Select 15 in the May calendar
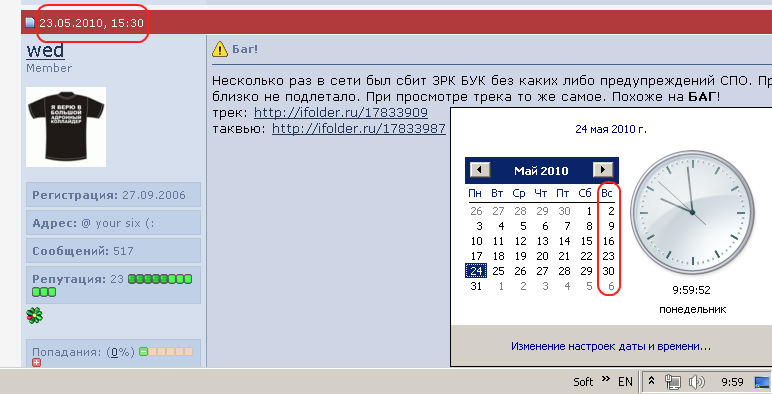Screen dimensions: 772x394 586,241
